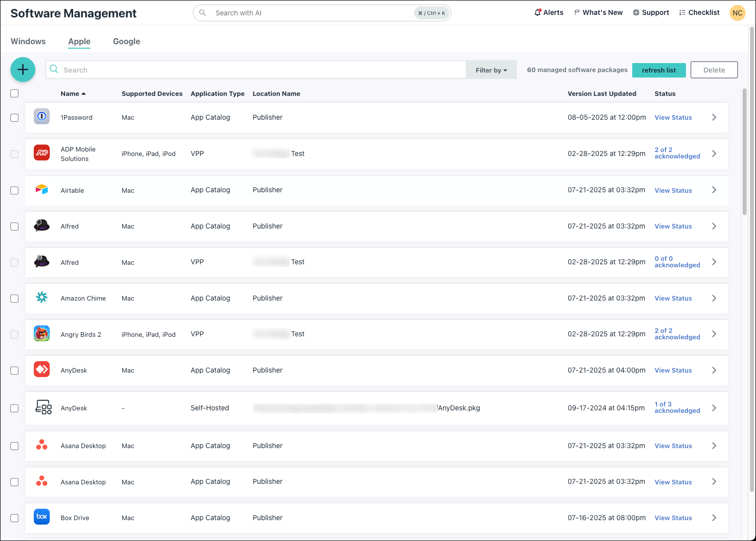This screenshot has width=756, height=541.
Task: Switch to the Google tab
Action: click(127, 41)
